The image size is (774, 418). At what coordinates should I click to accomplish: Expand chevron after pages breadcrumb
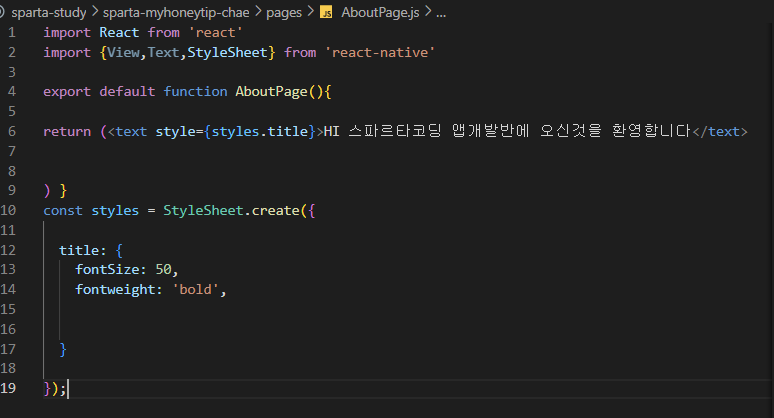pyautogui.click(x=310, y=12)
